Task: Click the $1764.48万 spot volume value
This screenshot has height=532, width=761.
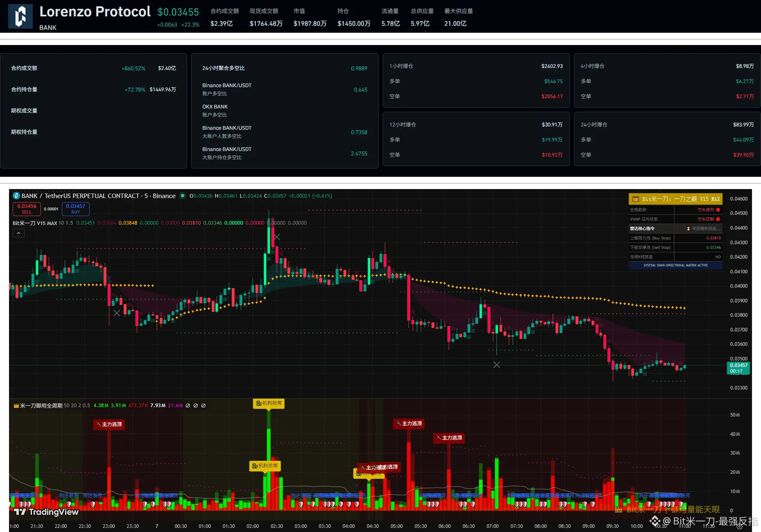Action: tap(266, 24)
